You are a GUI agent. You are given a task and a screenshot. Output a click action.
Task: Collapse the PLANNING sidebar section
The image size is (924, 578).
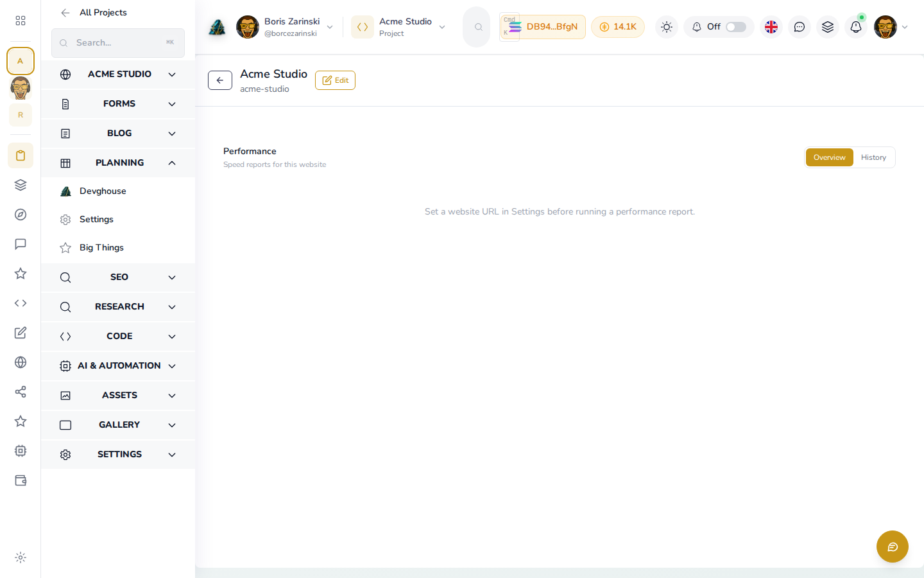point(118,163)
